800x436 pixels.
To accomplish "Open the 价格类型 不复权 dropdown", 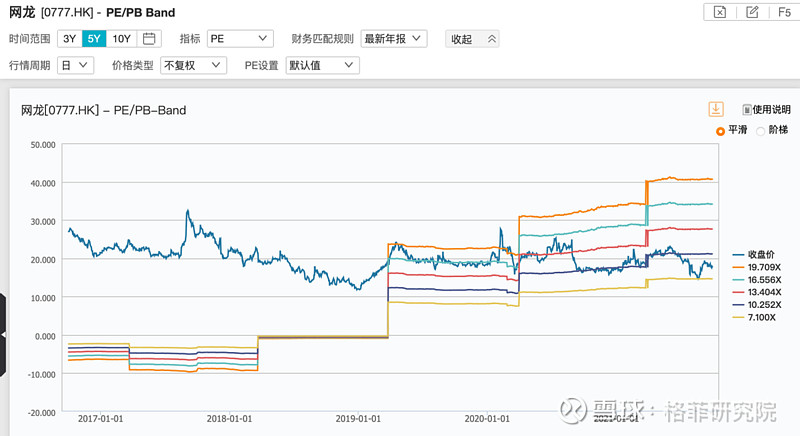I will point(194,65).
